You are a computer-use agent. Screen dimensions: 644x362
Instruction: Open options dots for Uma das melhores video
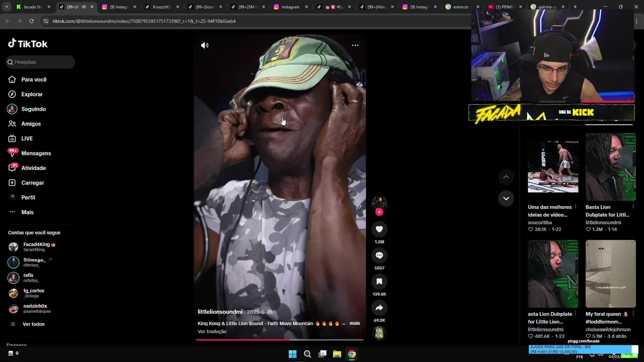pyautogui.click(x=576, y=207)
